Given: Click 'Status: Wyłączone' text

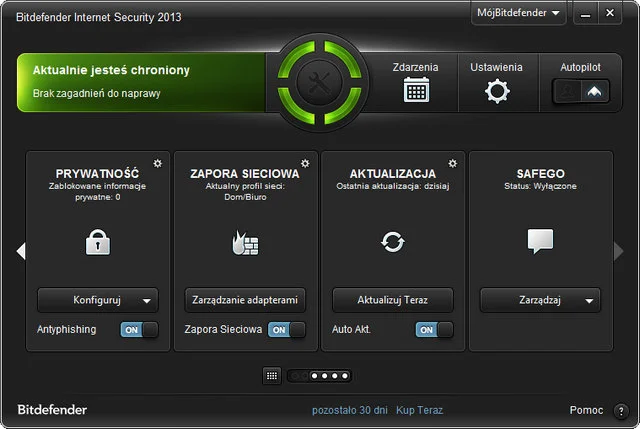Looking at the screenshot, I should point(540,187).
